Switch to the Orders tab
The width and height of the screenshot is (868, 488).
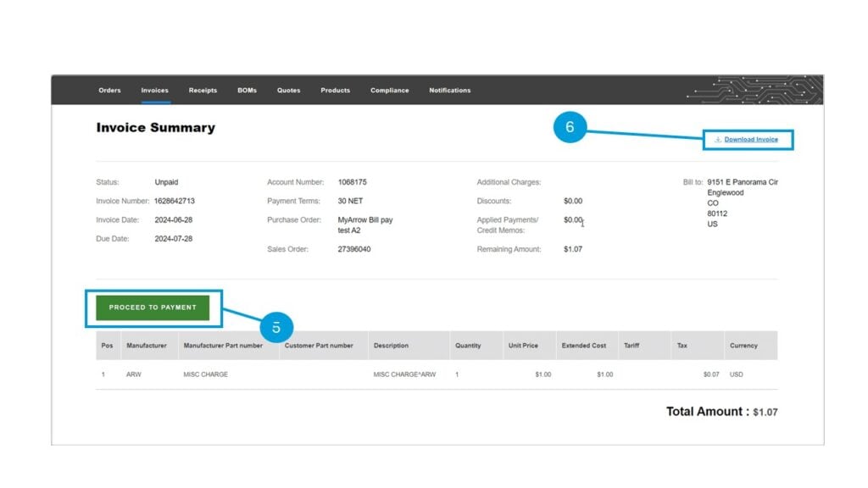click(109, 90)
